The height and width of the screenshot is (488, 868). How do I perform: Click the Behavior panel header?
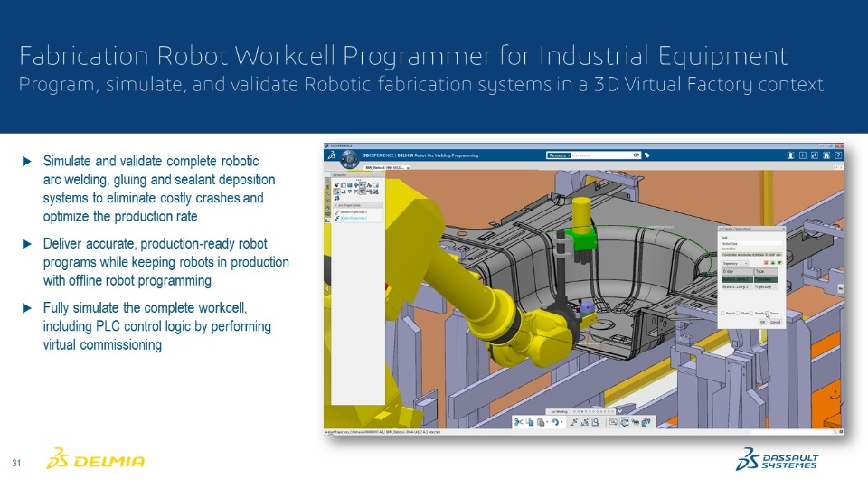pyautogui.click(x=358, y=174)
